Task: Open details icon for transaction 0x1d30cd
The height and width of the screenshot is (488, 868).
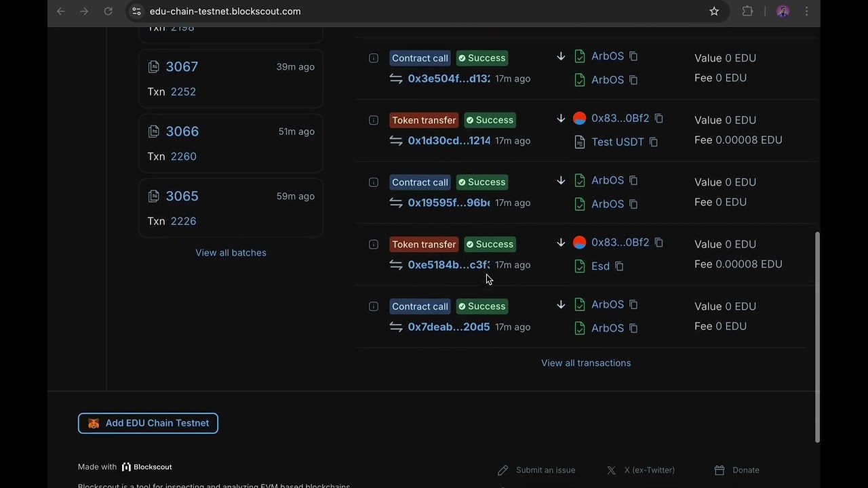Action: [x=374, y=120]
